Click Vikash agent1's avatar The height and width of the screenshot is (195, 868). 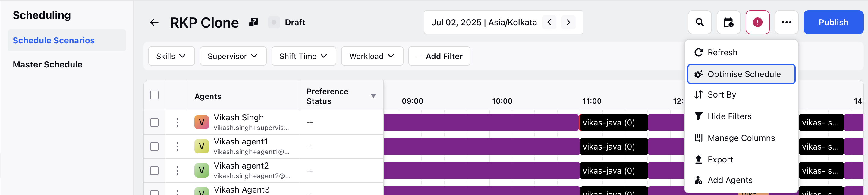coord(202,147)
